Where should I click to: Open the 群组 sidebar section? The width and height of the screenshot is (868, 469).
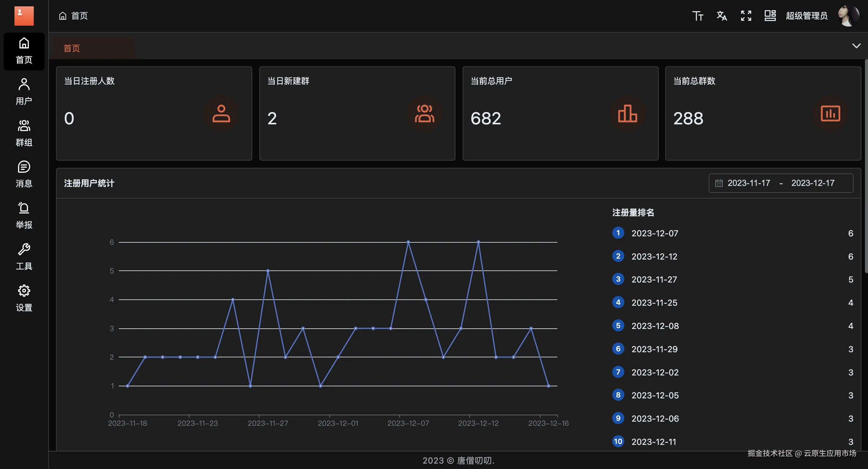(x=24, y=133)
